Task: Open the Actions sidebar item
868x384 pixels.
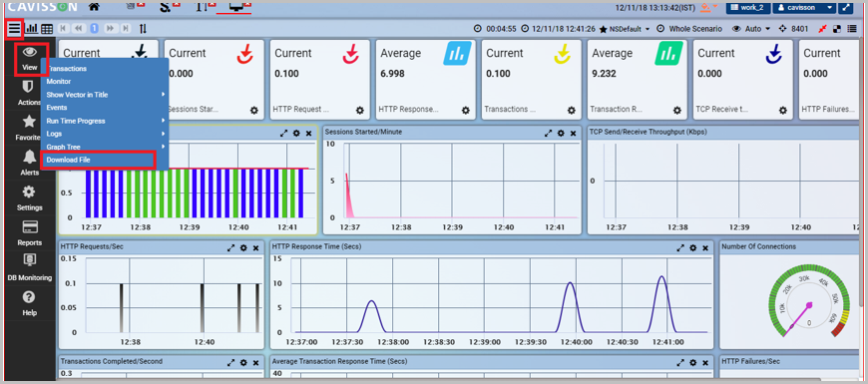Action: [29, 93]
